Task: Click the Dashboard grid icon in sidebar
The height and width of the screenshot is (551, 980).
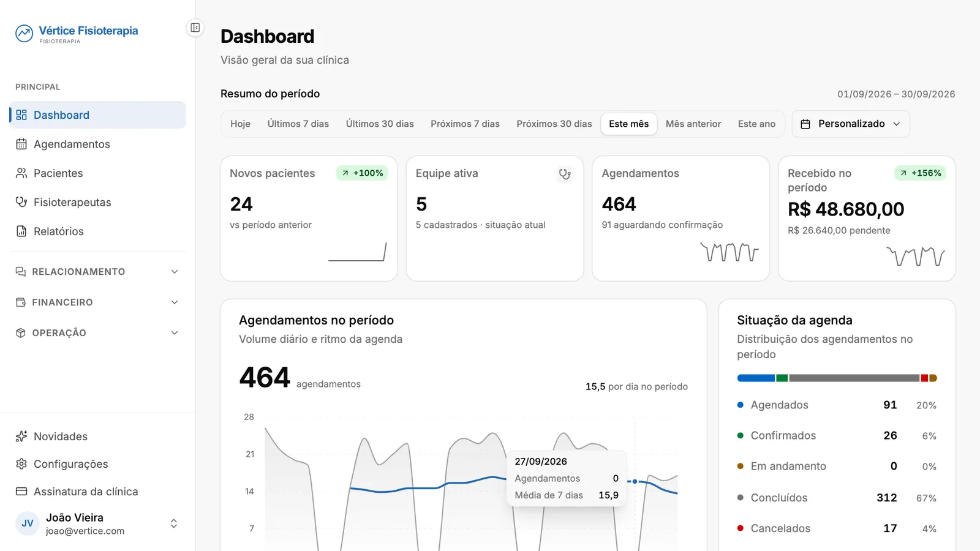Action: pyautogui.click(x=21, y=115)
